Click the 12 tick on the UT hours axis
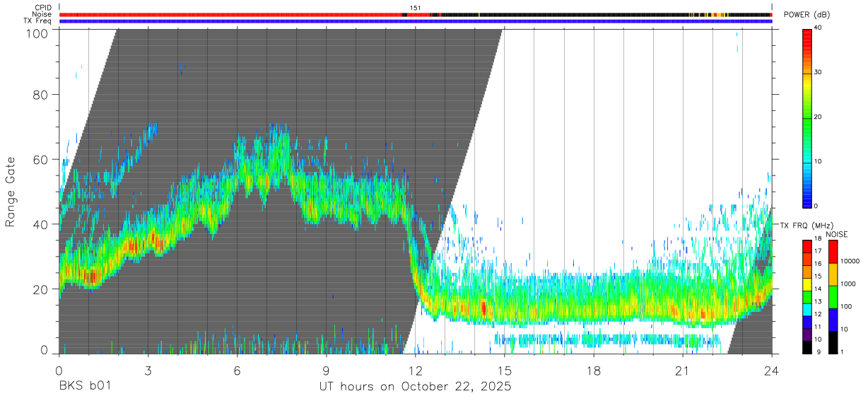The width and height of the screenshot is (868, 401). (x=416, y=370)
